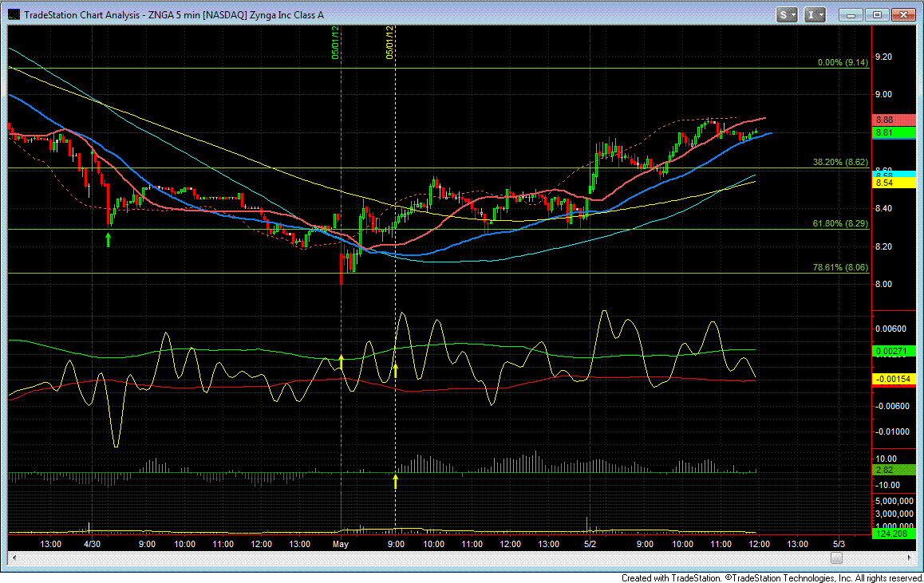Close the ZNGA chart window

[903, 15]
